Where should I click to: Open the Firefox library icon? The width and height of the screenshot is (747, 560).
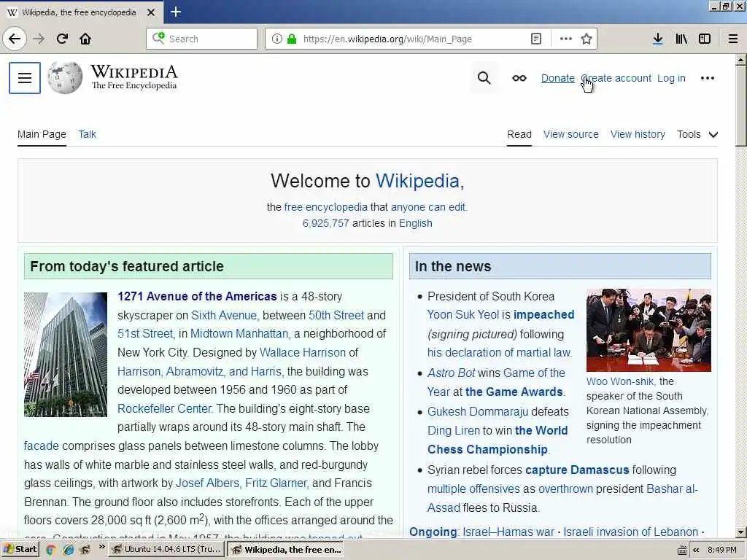[681, 39]
